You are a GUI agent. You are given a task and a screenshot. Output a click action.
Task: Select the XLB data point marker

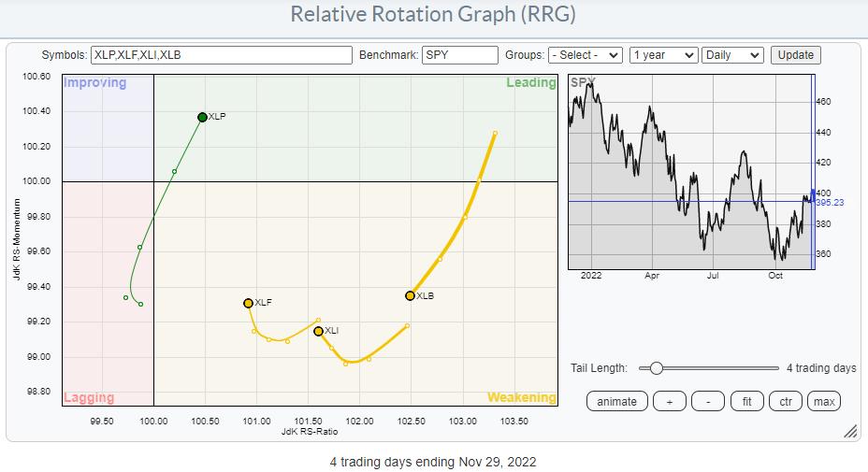(410, 295)
